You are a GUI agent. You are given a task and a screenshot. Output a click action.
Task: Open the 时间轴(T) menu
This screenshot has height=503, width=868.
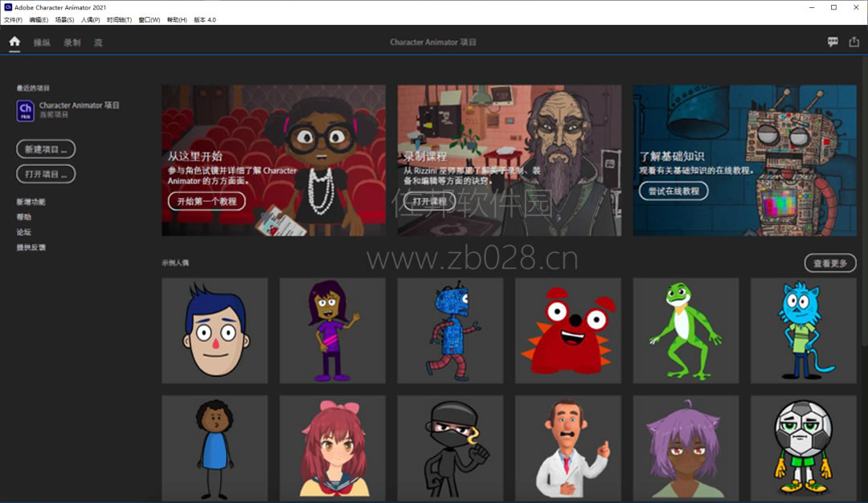click(119, 20)
